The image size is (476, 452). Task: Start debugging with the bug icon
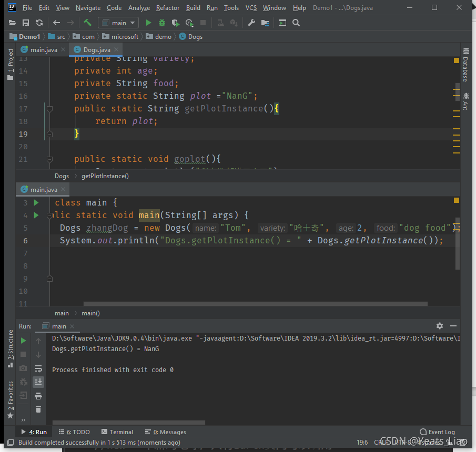(162, 23)
